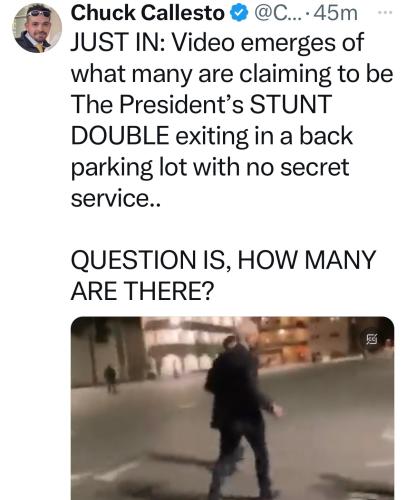Click the "parking lot with no secret" line

210,167
